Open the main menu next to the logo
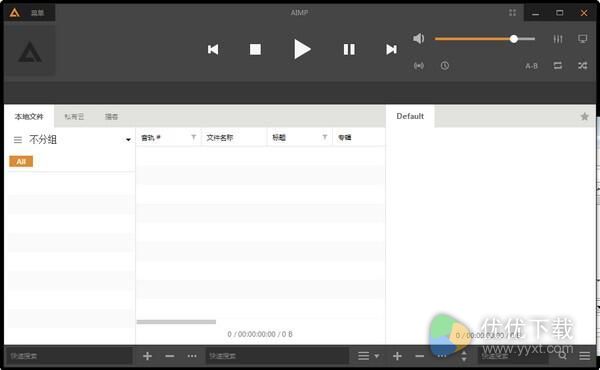This screenshot has width=600, height=370. pos(37,13)
